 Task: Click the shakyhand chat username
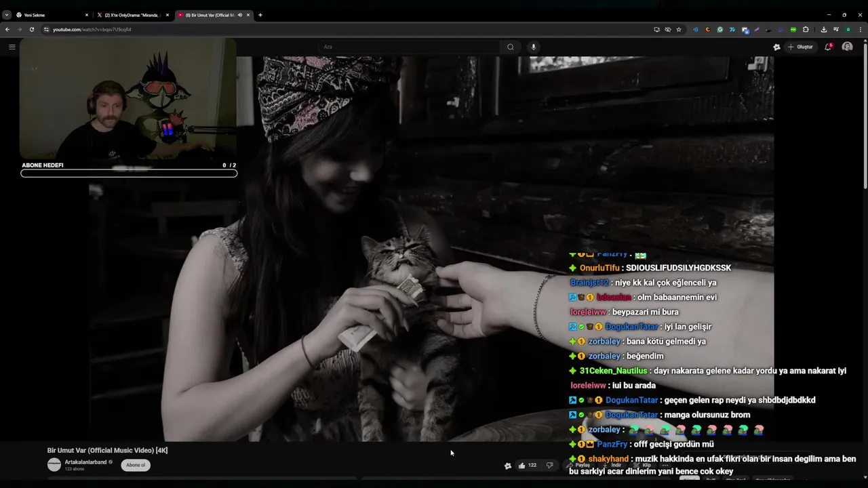608,459
